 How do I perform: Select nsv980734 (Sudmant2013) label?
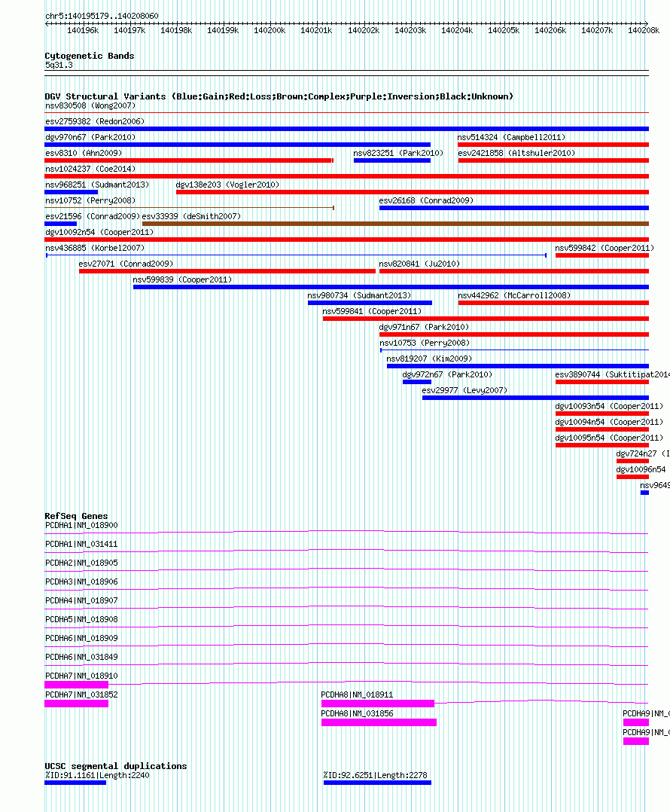(359, 296)
